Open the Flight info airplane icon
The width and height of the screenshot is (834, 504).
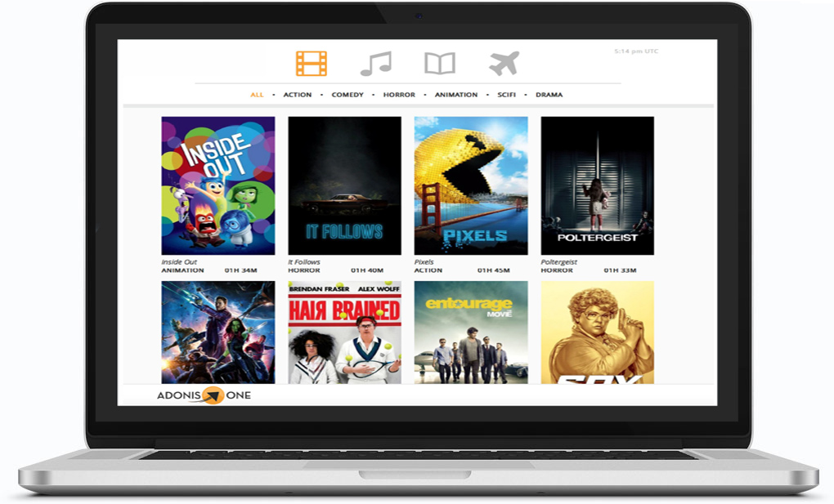click(504, 64)
